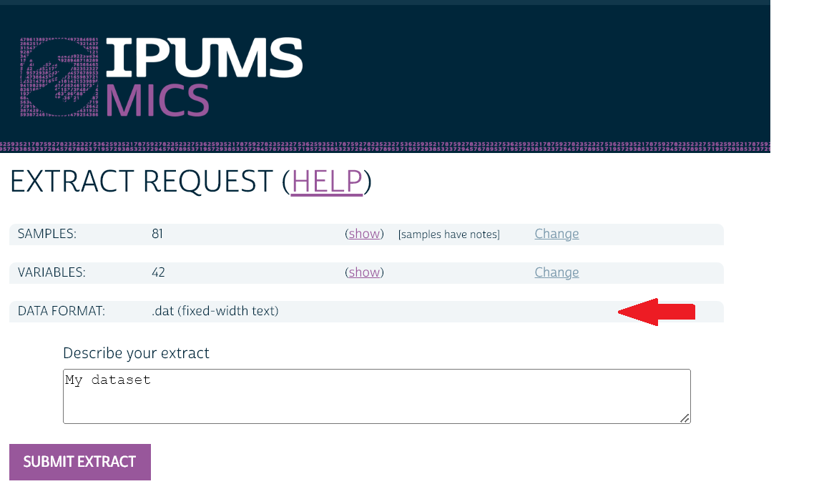Show the list of 81 samples

click(364, 234)
